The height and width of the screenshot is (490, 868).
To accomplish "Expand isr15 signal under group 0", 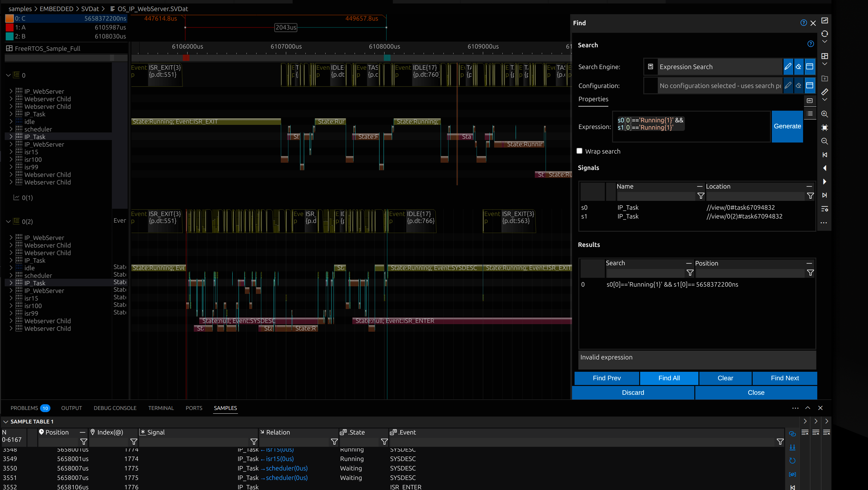I will coord(11,152).
